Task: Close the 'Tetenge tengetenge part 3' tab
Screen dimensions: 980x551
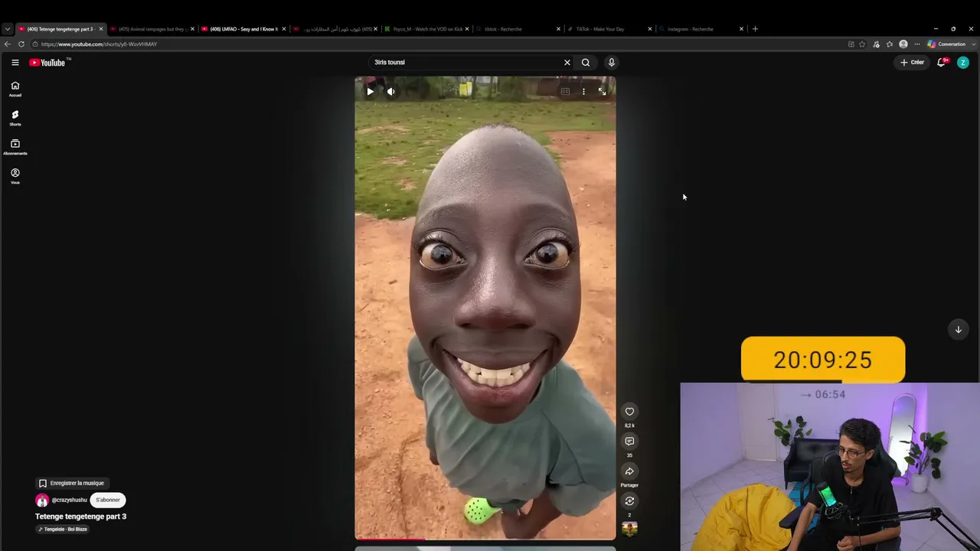Action: [100, 29]
